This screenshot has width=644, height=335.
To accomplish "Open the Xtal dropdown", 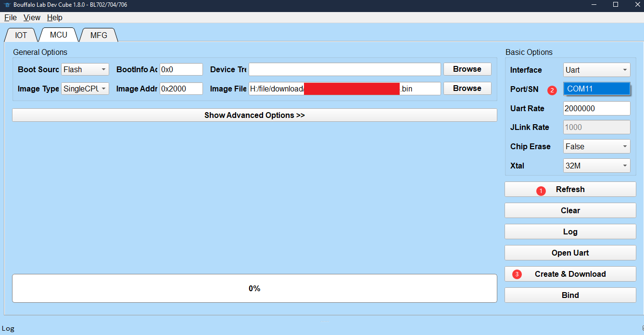I will point(597,166).
